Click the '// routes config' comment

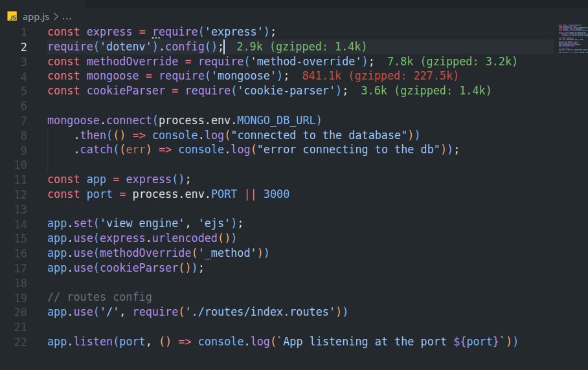[x=100, y=297]
